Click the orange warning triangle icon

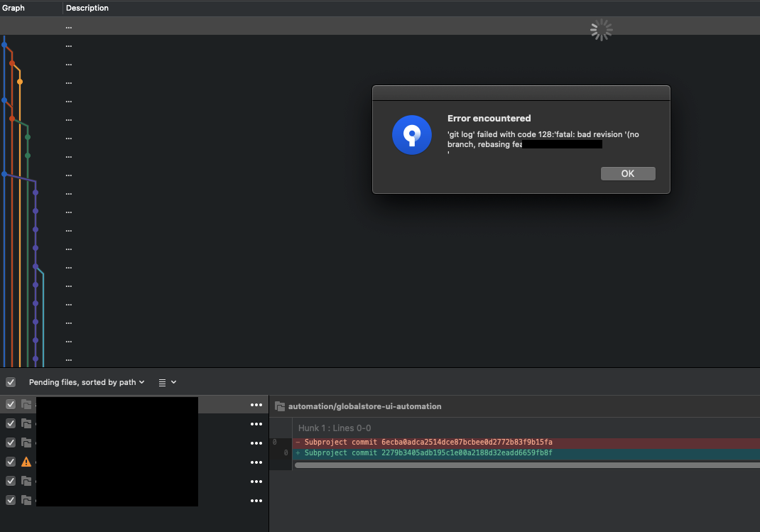click(x=26, y=462)
